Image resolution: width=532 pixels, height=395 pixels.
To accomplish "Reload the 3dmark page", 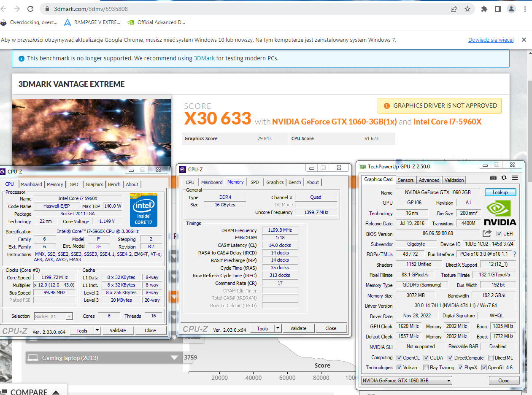I will (30, 9).
